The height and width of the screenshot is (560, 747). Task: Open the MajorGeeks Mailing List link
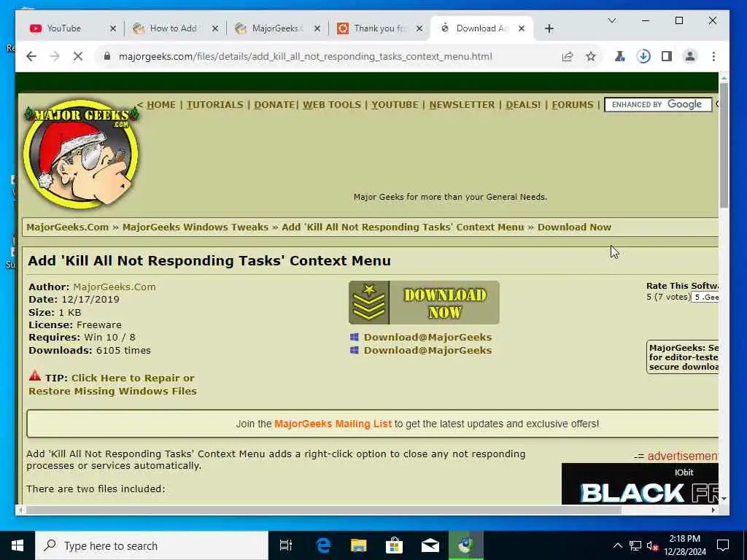tap(333, 424)
